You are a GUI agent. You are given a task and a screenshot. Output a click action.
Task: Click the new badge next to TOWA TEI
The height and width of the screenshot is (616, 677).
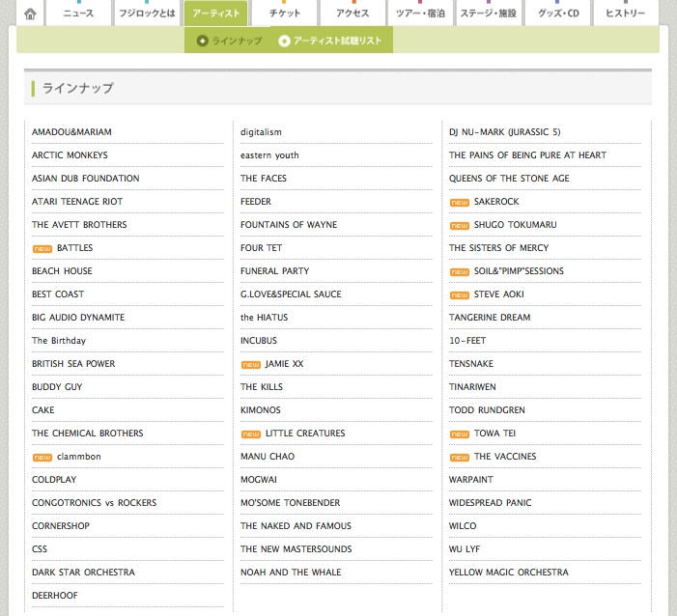point(460,434)
